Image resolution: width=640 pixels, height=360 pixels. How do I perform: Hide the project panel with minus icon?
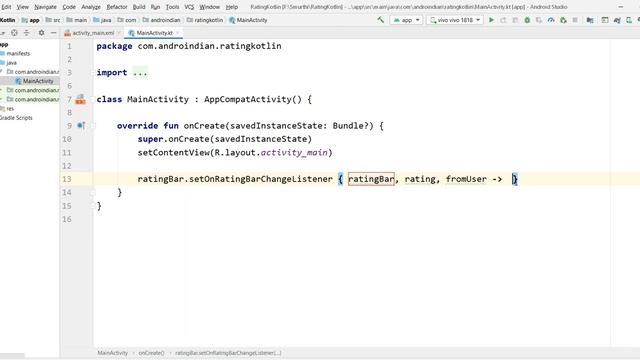(53, 33)
